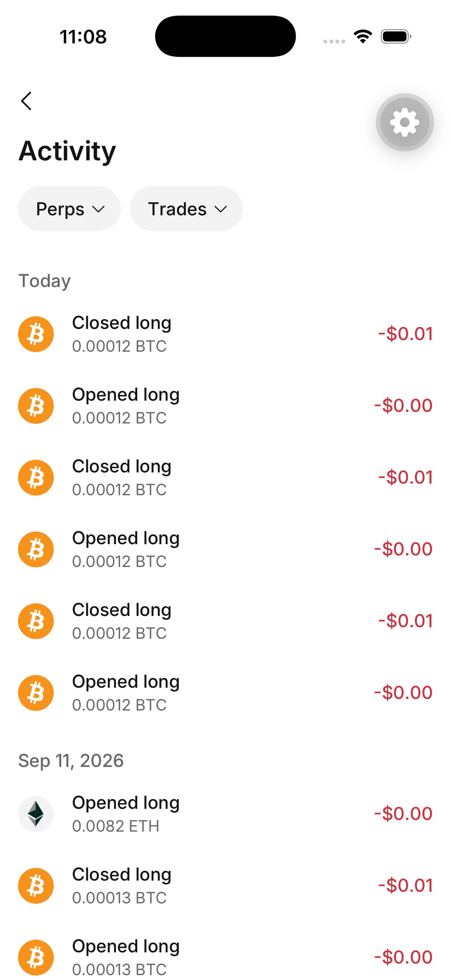451x980 pixels.
Task: Check the battery indicator in status bar
Action: [x=396, y=37]
